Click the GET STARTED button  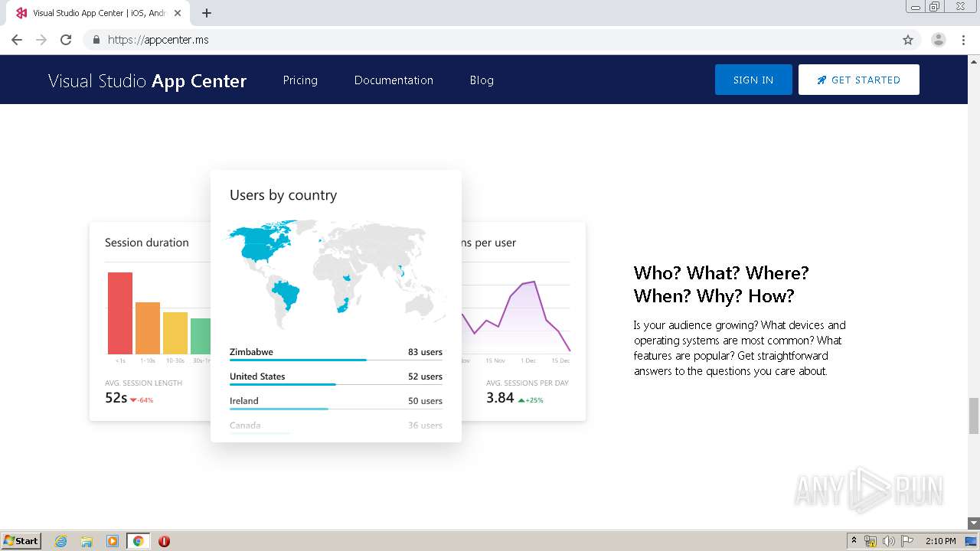click(858, 80)
